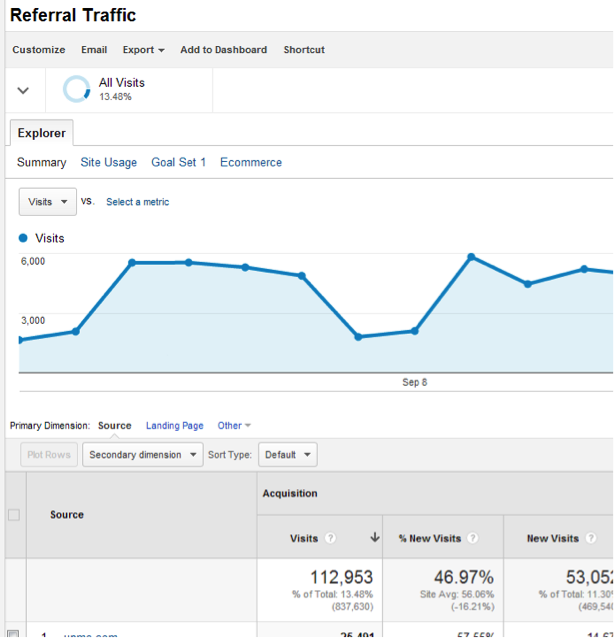The height and width of the screenshot is (638, 614).
Task: Open the Visits metric dropdown
Action: [x=48, y=201]
